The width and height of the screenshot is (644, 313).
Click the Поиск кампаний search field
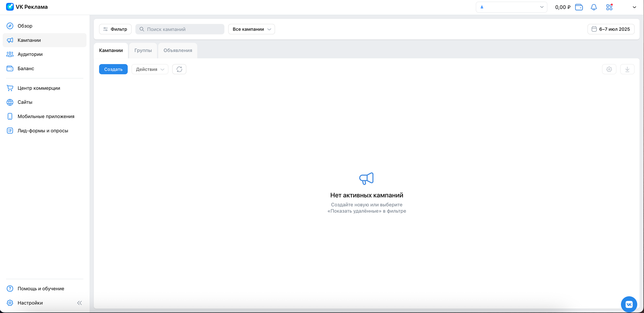(180, 29)
